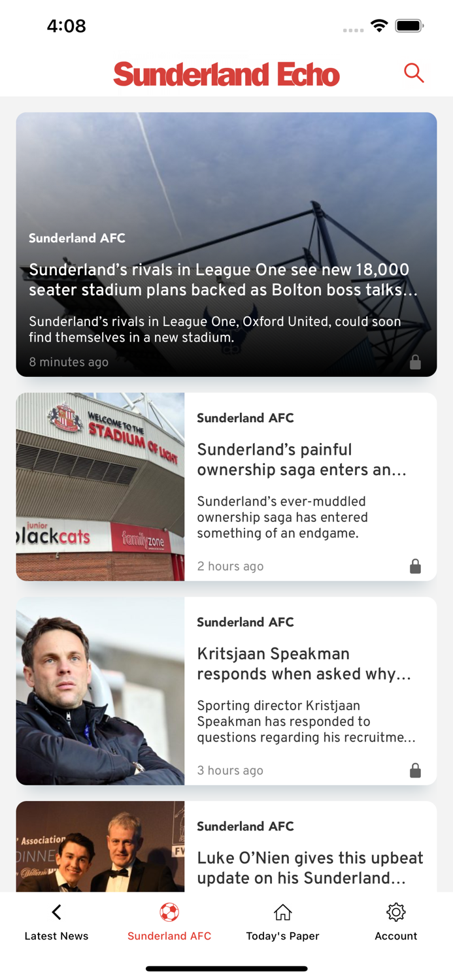Image resolution: width=453 pixels, height=980 pixels.
Task: Open Today's Paper home icon
Action: coord(282,911)
